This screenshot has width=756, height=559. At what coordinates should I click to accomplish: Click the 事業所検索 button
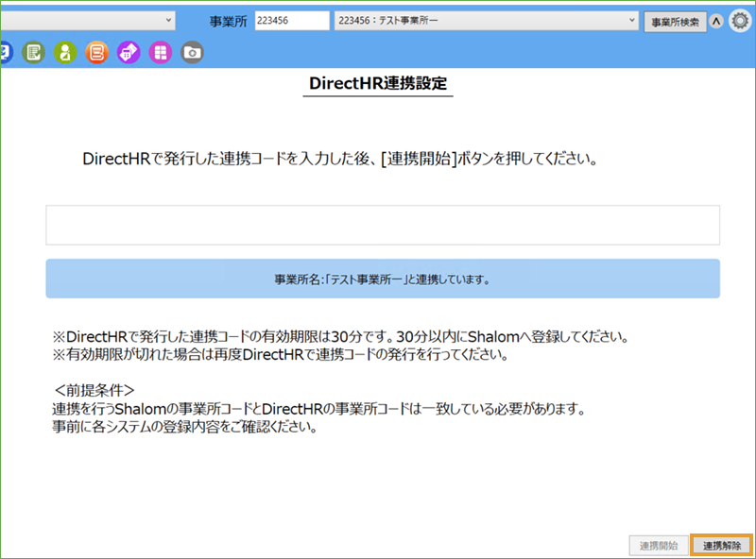[676, 22]
